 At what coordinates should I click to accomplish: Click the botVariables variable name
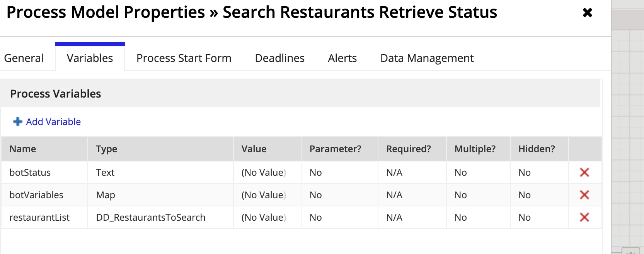(36, 195)
